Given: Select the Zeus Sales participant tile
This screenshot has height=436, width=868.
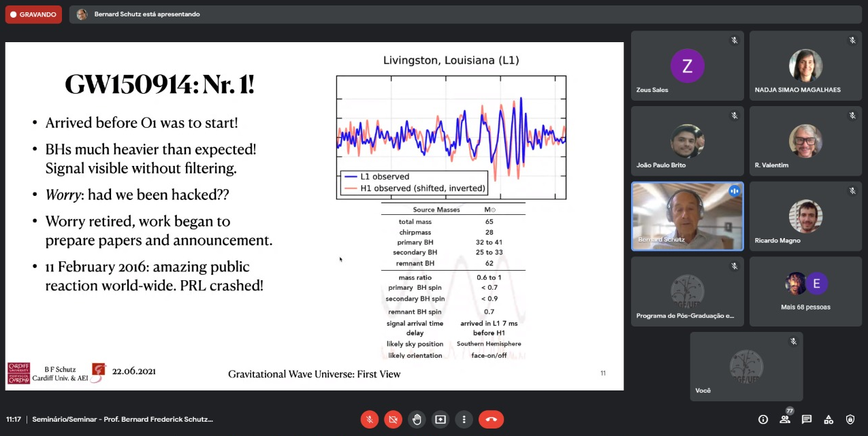Looking at the screenshot, I should tap(688, 66).
